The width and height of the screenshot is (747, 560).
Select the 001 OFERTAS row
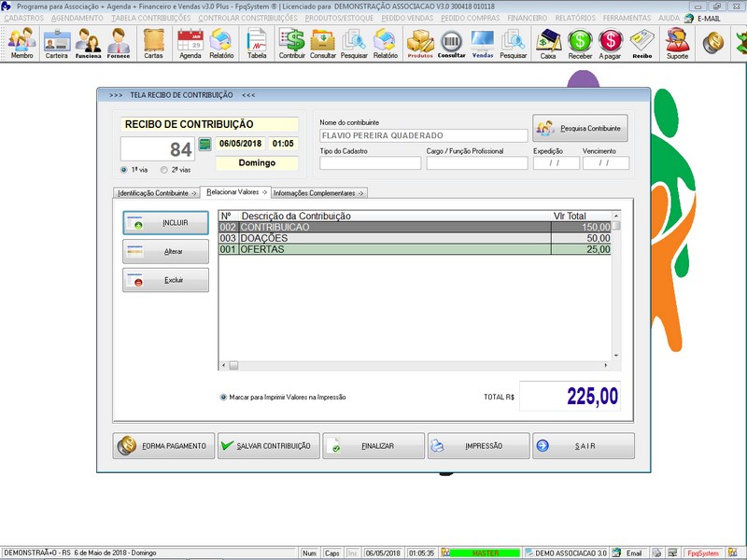(x=415, y=249)
